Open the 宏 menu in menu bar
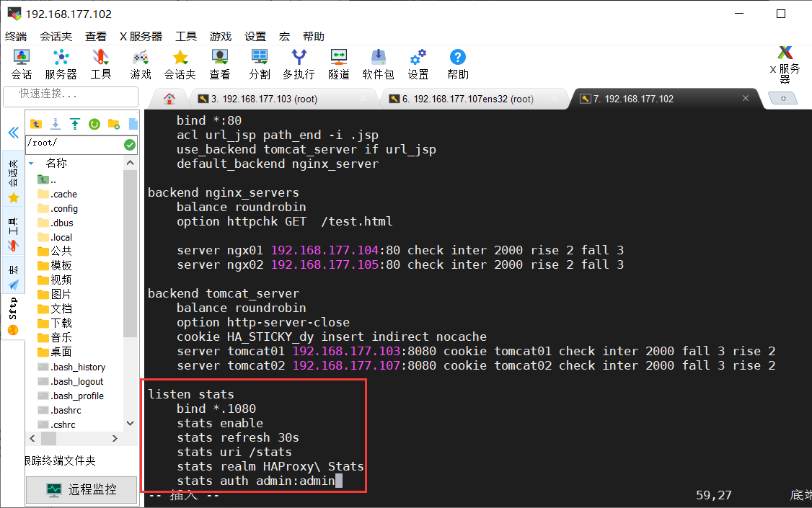The height and width of the screenshot is (508, 812). tap(284, 36)
